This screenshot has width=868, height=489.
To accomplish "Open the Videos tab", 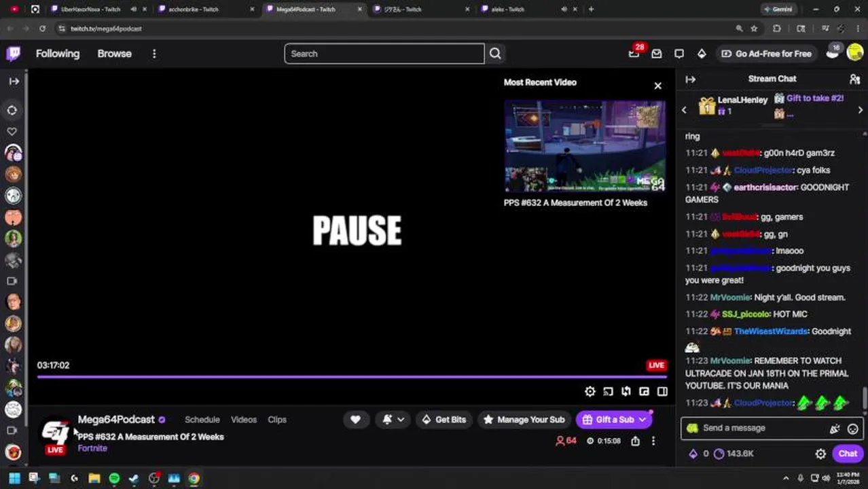I will pyautogui.click(x=244, y=420).
